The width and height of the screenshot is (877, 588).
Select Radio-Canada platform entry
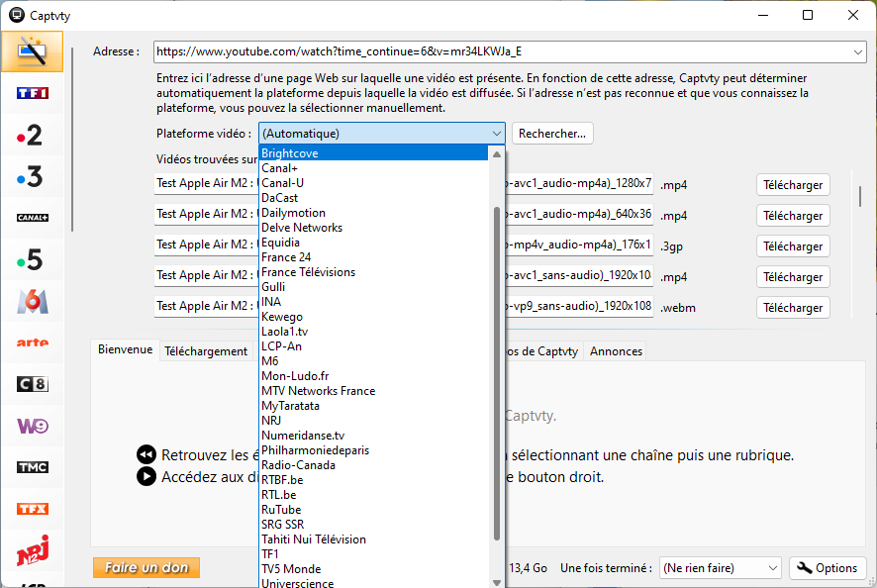pos(373,465)
